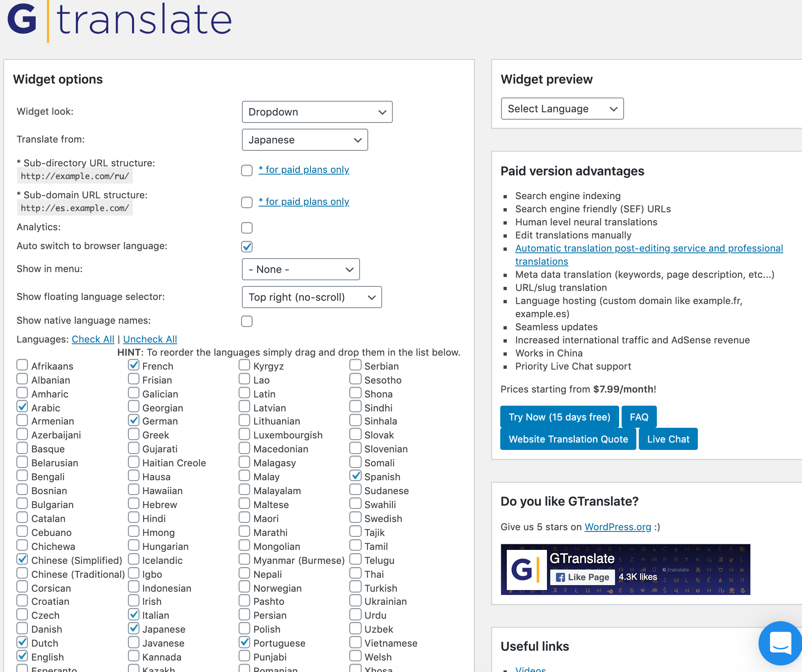This screenshot has height=672, width=802.
Task: Open Automatic translation post-editing service link
Action: pyautogui.click(x=649, y=254)
